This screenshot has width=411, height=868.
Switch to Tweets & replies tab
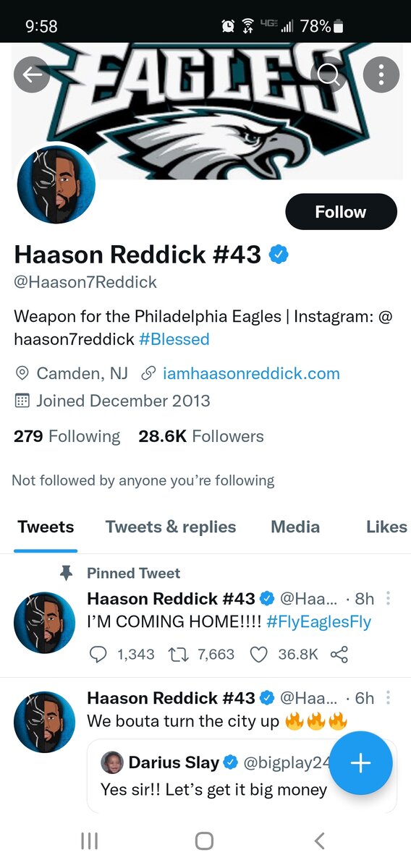click(x=171, y=527)
